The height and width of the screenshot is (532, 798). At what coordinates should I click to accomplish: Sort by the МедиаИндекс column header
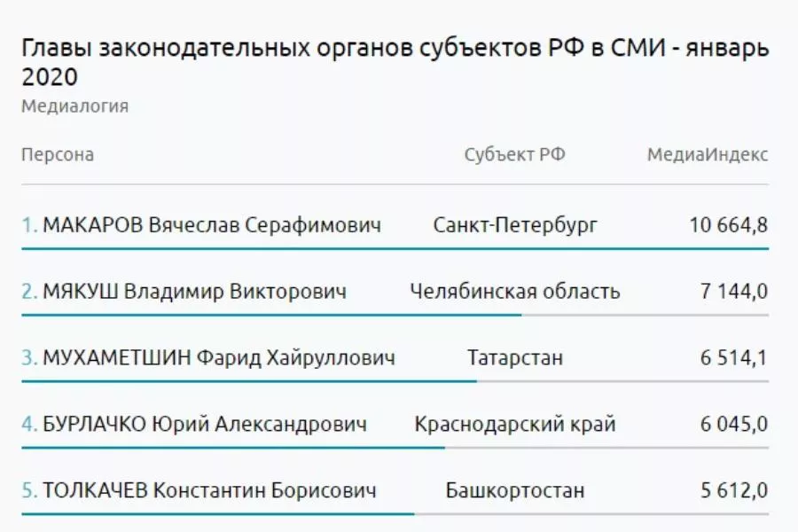point(707,155)
